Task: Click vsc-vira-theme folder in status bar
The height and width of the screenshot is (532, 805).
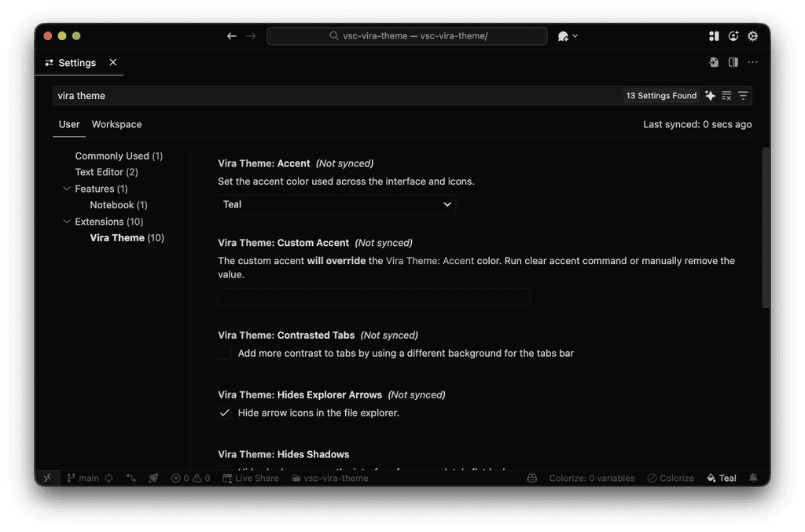Action: coord(330,478)
